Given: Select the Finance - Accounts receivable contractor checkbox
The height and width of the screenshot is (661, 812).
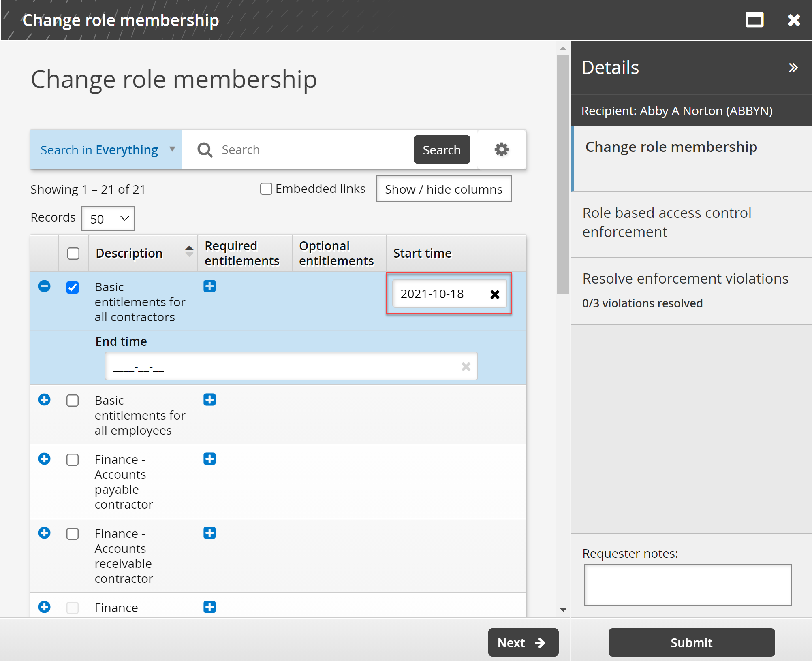Looking at the screenshot, I should tap(73, 534).
